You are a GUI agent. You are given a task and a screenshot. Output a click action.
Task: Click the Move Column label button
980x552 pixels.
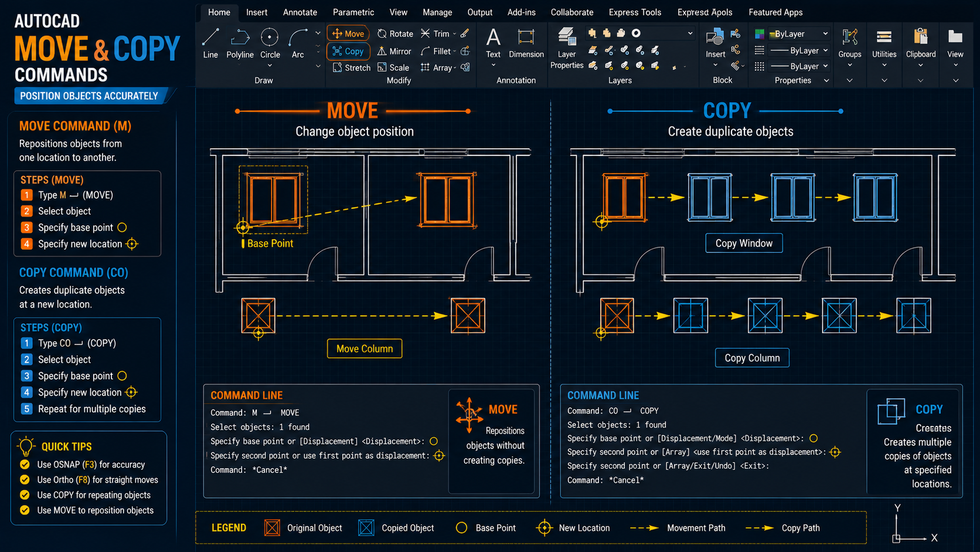(365, 348)
